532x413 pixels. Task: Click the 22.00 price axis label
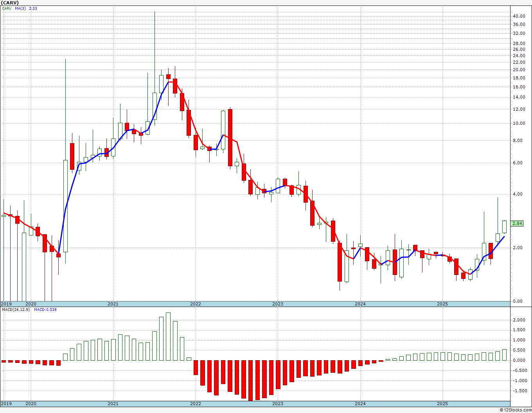519,62
